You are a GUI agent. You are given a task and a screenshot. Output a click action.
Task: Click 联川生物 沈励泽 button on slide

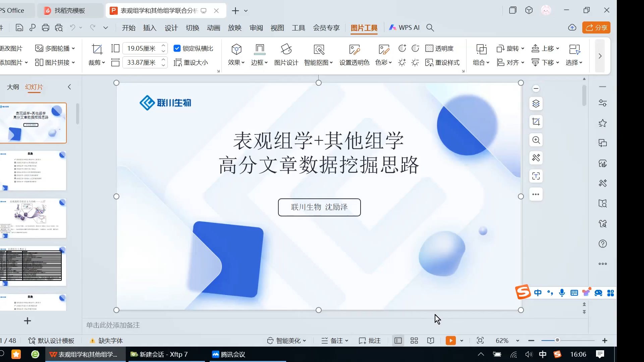pos(319,206)
